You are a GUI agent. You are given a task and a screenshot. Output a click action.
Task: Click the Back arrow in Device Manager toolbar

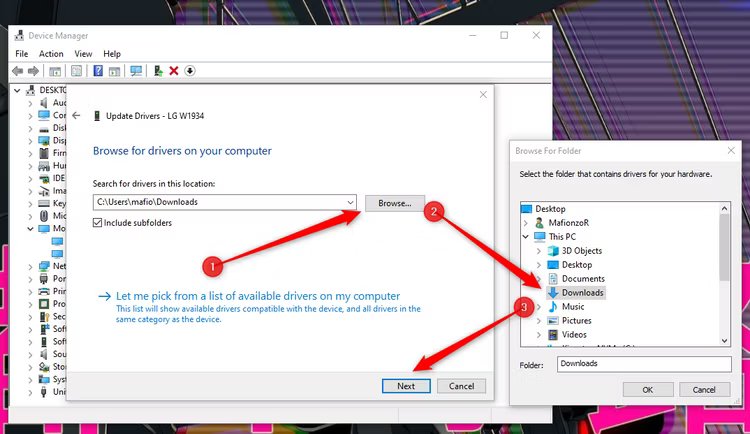tap(18, 71)
